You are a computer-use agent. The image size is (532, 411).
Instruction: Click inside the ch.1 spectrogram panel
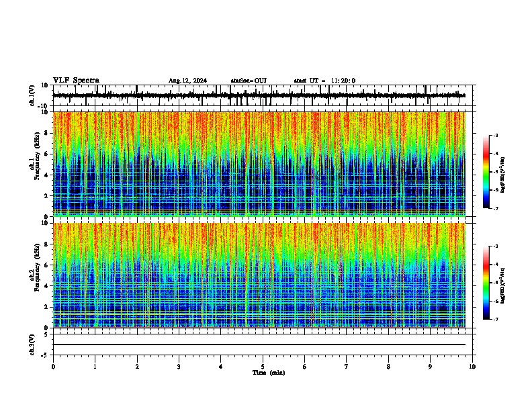pyautogui.click(x=263, y=164)
